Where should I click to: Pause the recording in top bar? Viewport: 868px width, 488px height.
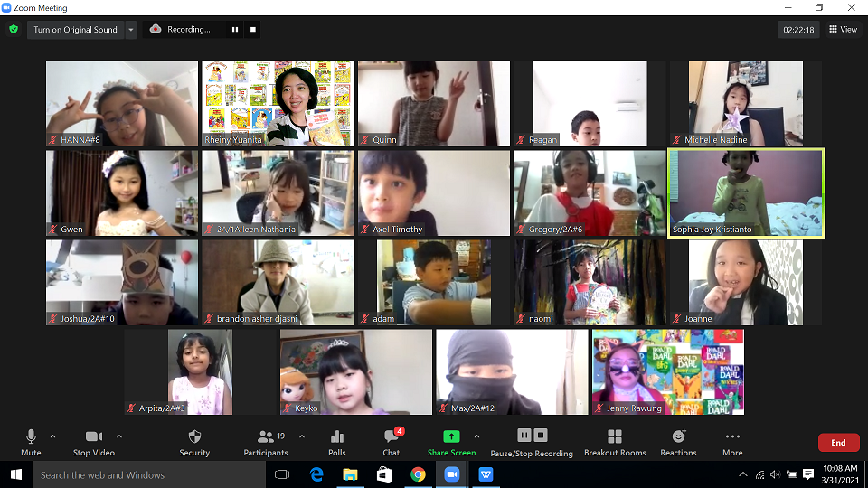click(x=235, y=29)
